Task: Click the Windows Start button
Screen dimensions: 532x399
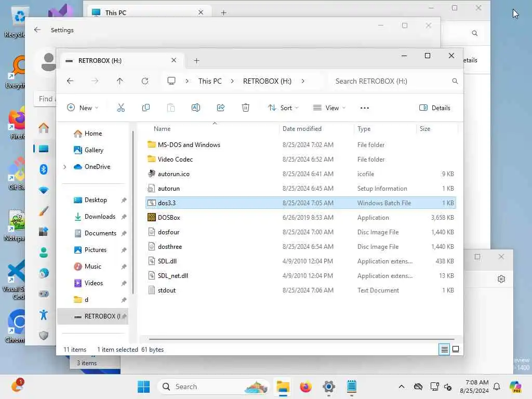Action: pyautogui.click(x=143, y=387)
